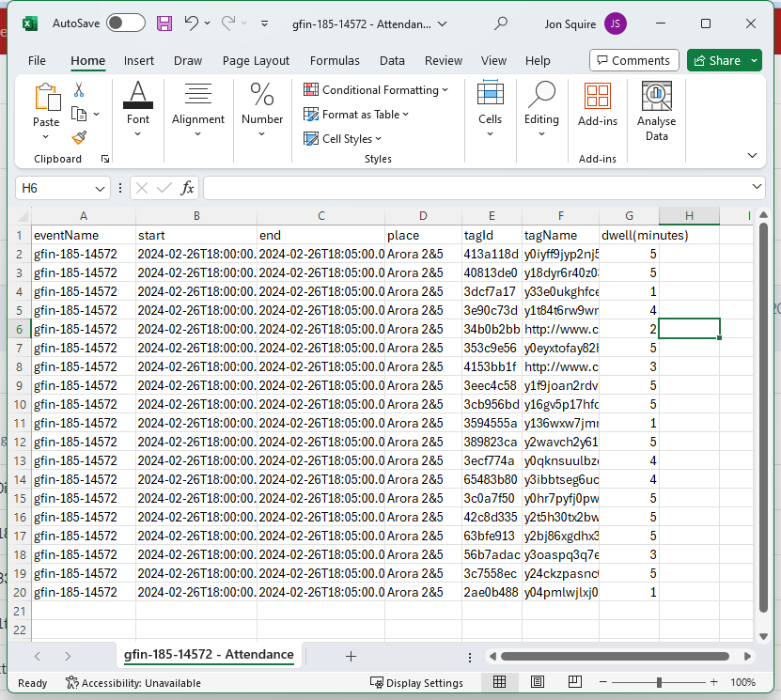Switch to Page Layout view in status bar
Viewport: 781px width, 700px height.
click(x=537, y=682)
